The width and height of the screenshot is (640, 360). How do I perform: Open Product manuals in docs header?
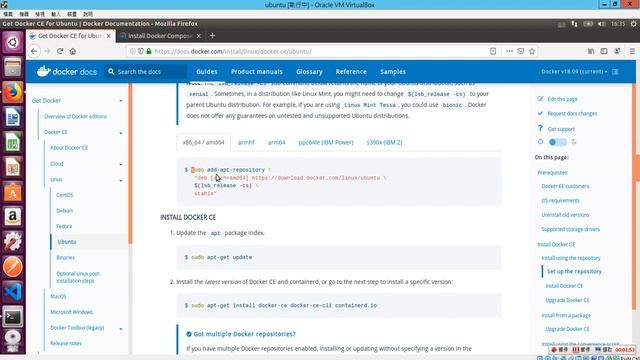point(257,71)
